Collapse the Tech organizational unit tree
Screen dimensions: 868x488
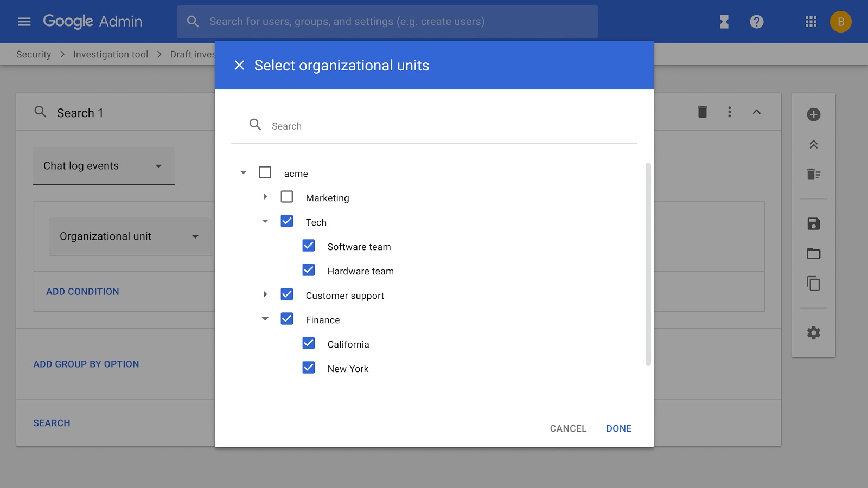(265, 221)
